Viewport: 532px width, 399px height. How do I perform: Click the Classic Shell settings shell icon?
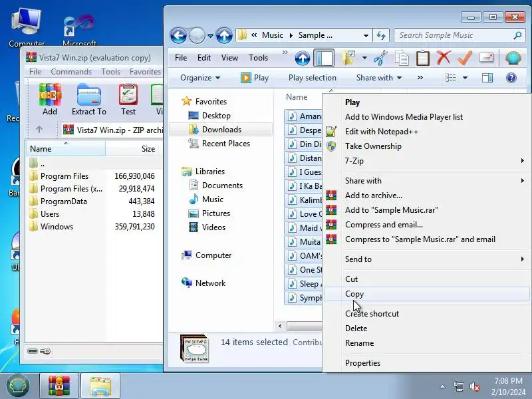pos(513,58)
